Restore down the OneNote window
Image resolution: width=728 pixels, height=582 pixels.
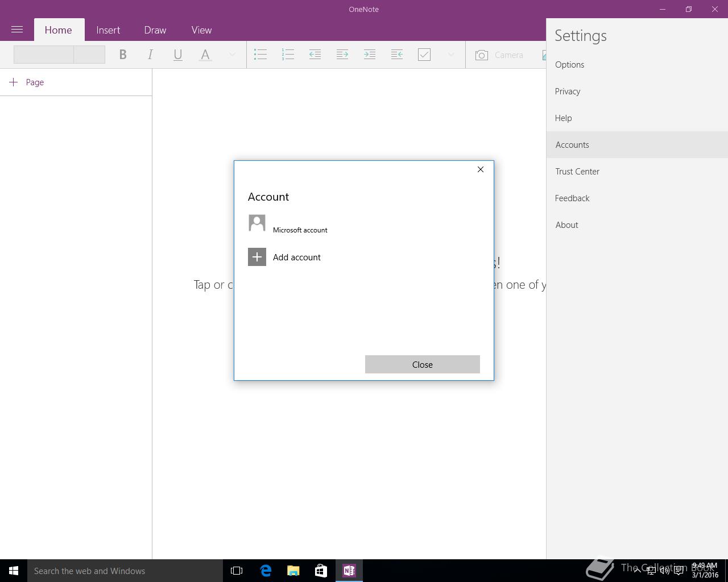coord(689,9)
